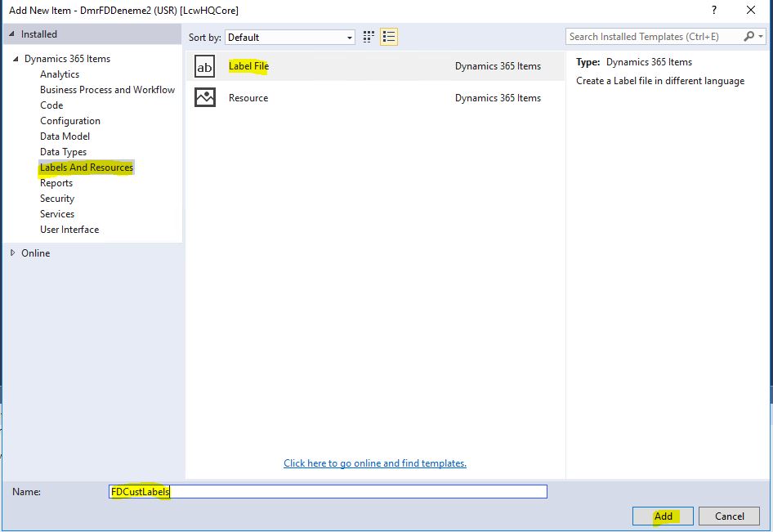This screenshot has width=773, height=532.
Task: Select the User Interface category
Action: [x=69, y=230]
